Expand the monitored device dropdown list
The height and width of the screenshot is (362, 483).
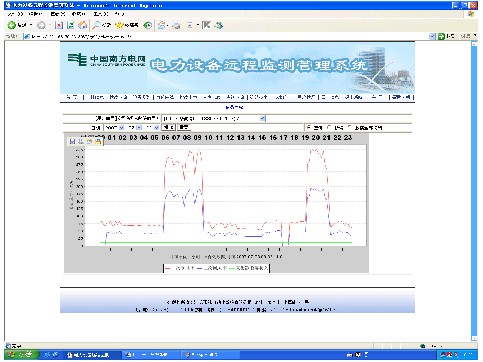coord(263,118)
